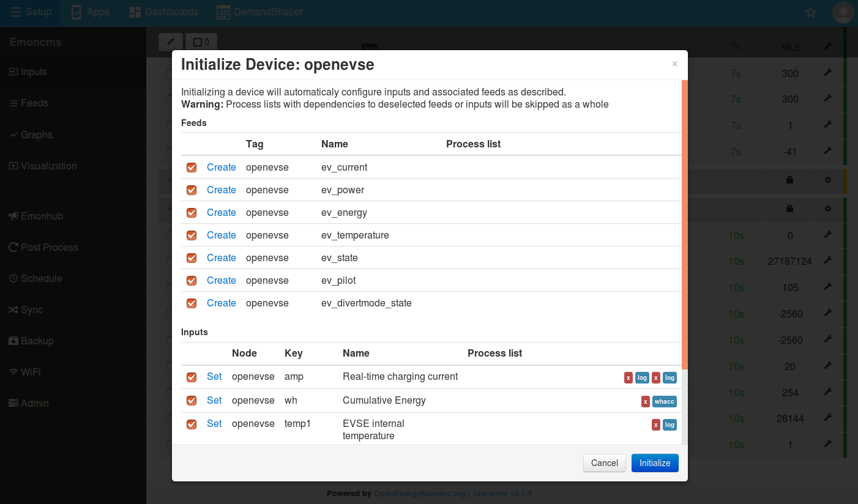Image resolution: width=858 pixels, height=504 pixels.
Task: Open Backup in the sidebar
Action: tap(31, 341)
